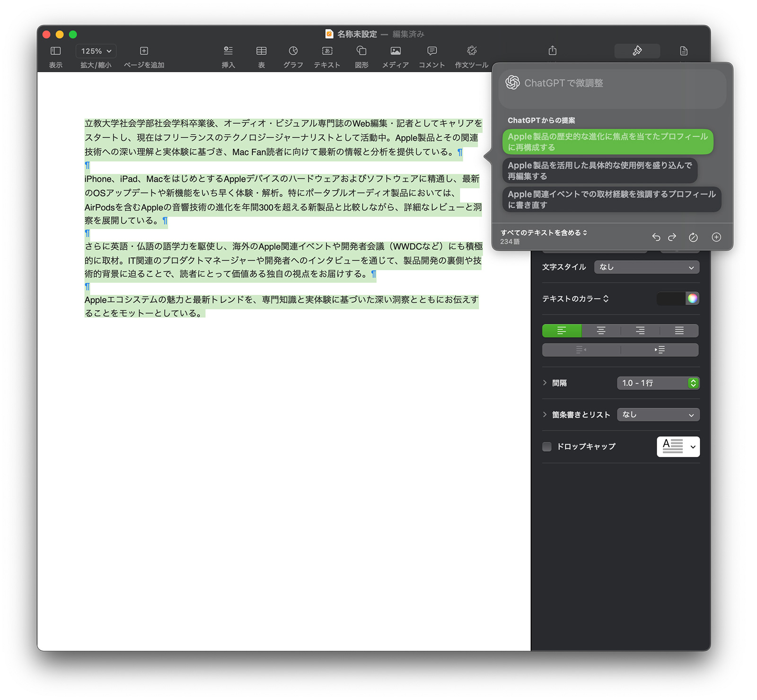The image size is (757, 700).
Task: Open the Document inspector icon
Action: [x=684, y=51]
